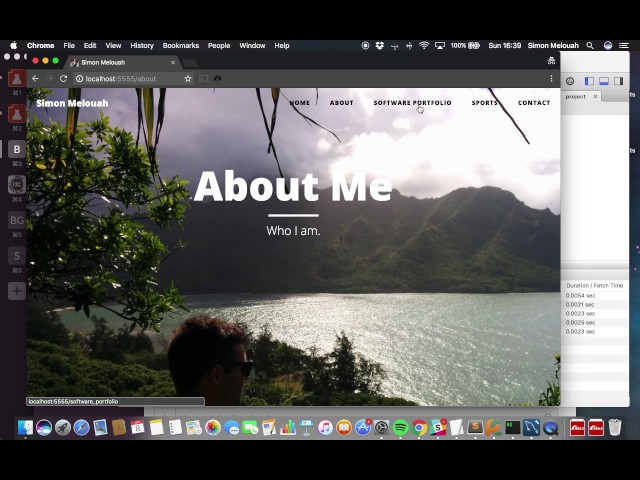View site information icon beside localhost URL
The image size is (640, 480).
click(x=80, y=79)
